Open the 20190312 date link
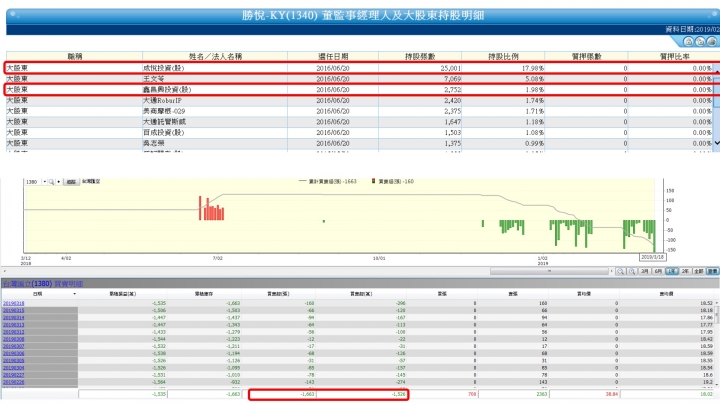This screenshot has height=405, width=720. (x=13, y=332)
